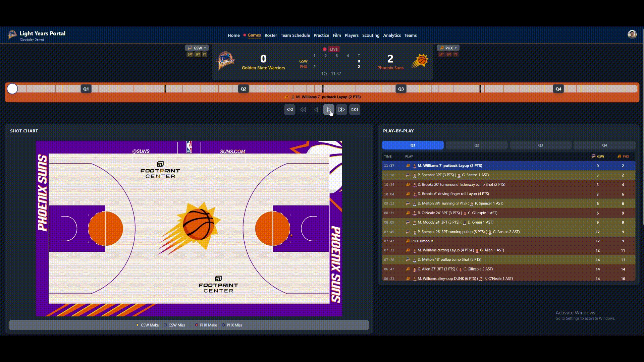Expand the GSW team dropdown
The image size is (644, 362).
197,48
